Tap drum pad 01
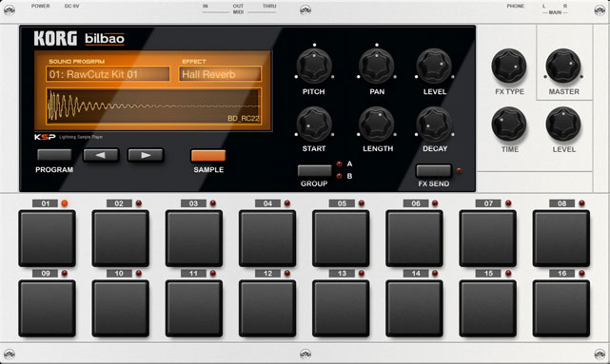The height and width of the screenshot is (364, 610). [x=47, y=239]
